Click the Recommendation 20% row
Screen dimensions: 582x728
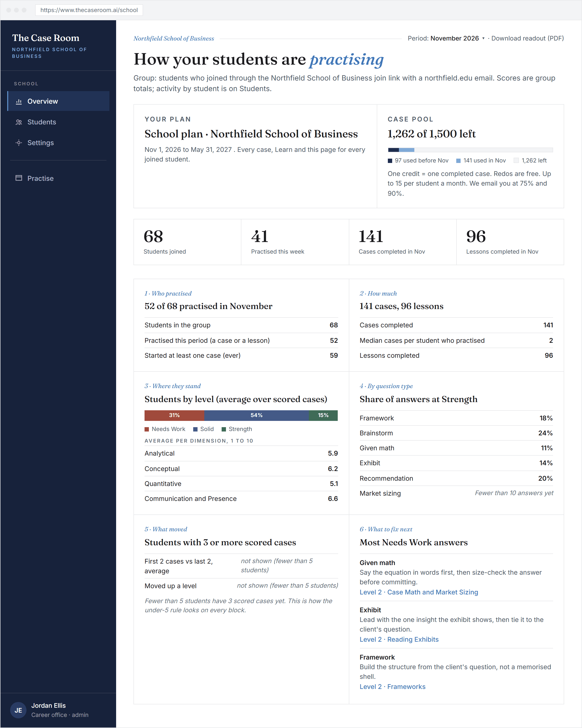point(456,478)
